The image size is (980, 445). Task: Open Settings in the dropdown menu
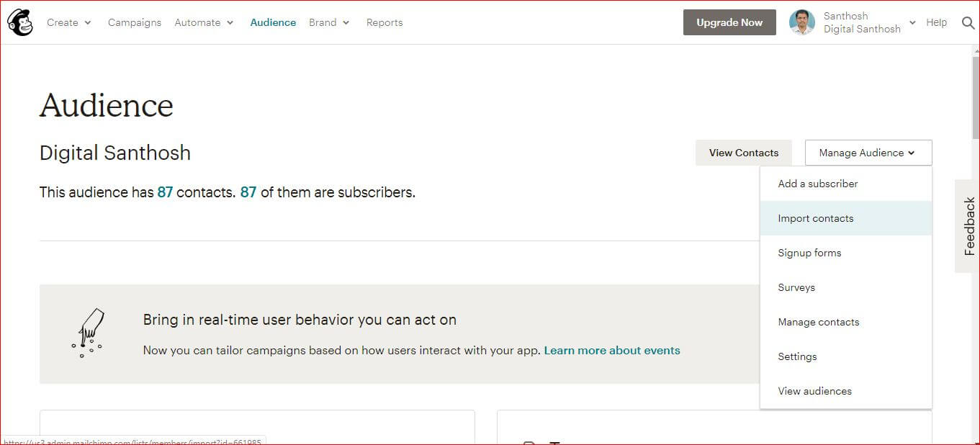pos(846,356)
